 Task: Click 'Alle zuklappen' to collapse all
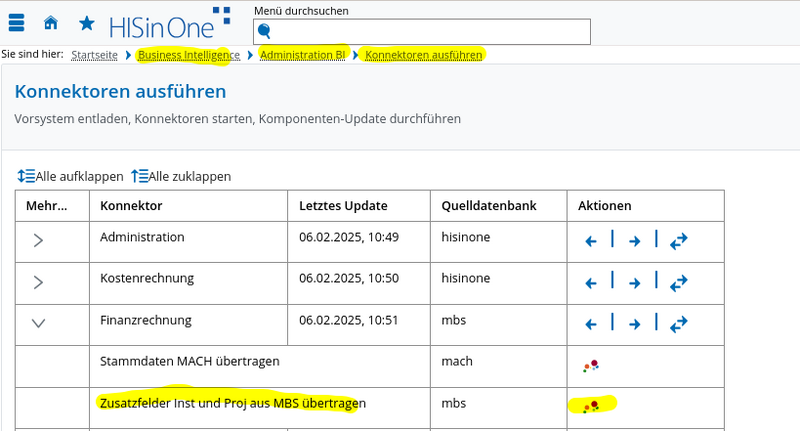182,176
